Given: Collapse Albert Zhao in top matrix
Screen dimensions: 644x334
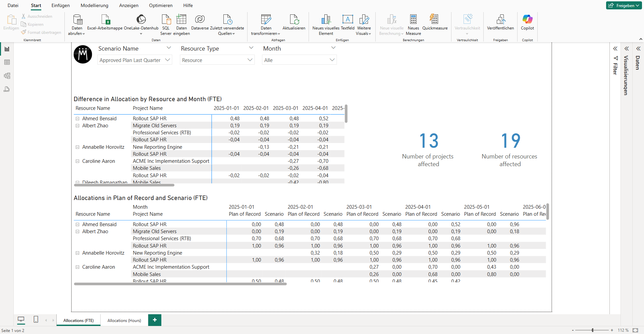Looking at the screenshot, I should click(x=77, y=126).
